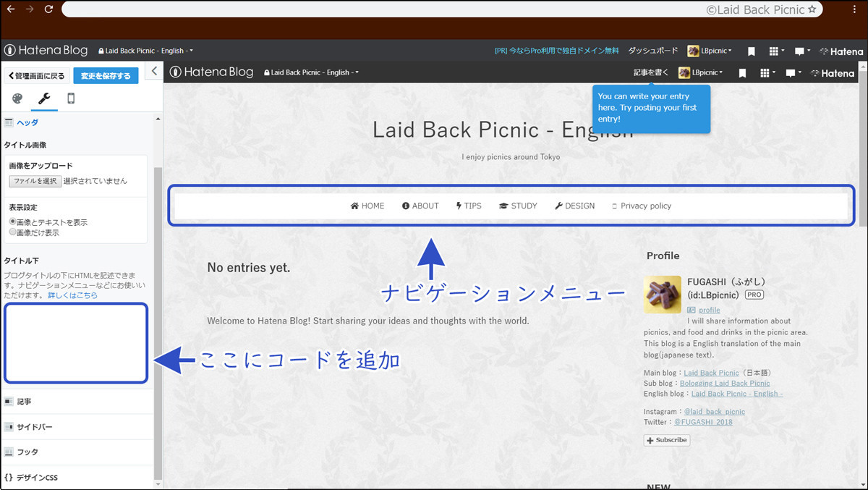Screen dimensions: 868x490
Task: Open ABOUT in navigation menu
Action: pos(420,206)
